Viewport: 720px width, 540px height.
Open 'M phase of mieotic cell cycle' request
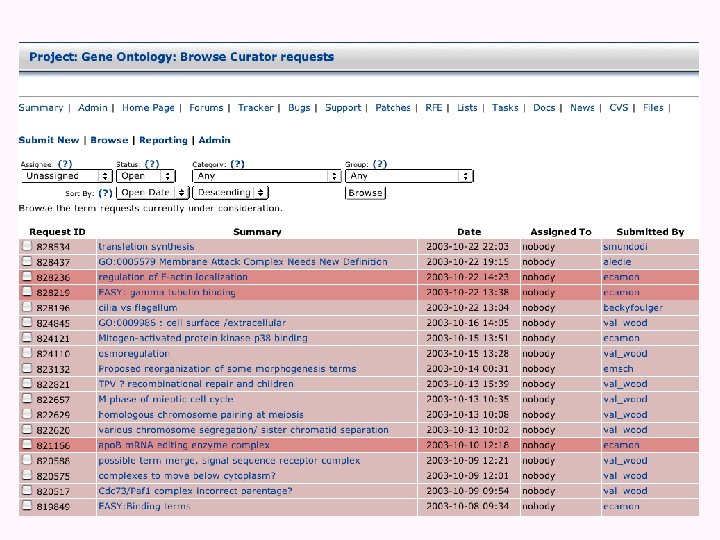coord(166,399)
